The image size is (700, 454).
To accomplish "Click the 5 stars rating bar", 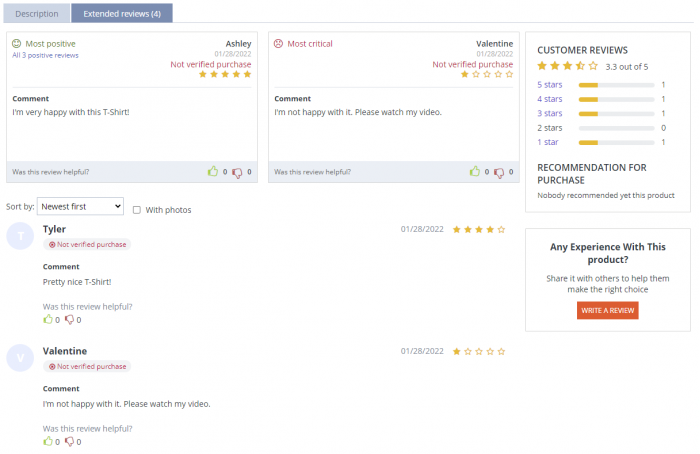I will tap(617, 85).
